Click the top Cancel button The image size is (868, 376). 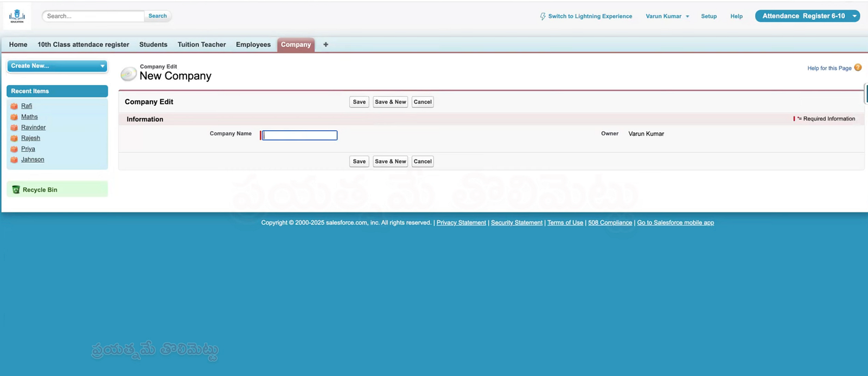(422, 102)
